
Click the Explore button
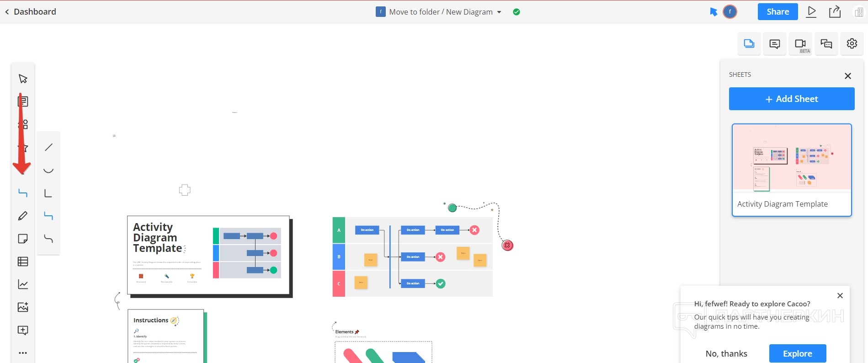pyautogui.click(x=798, y=353)
